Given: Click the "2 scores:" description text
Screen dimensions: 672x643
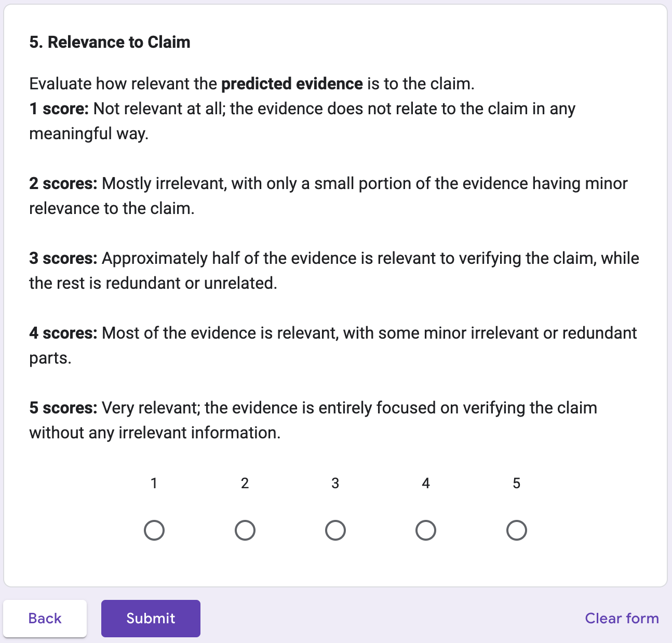Looking at the screenshot, I should 63,183.
